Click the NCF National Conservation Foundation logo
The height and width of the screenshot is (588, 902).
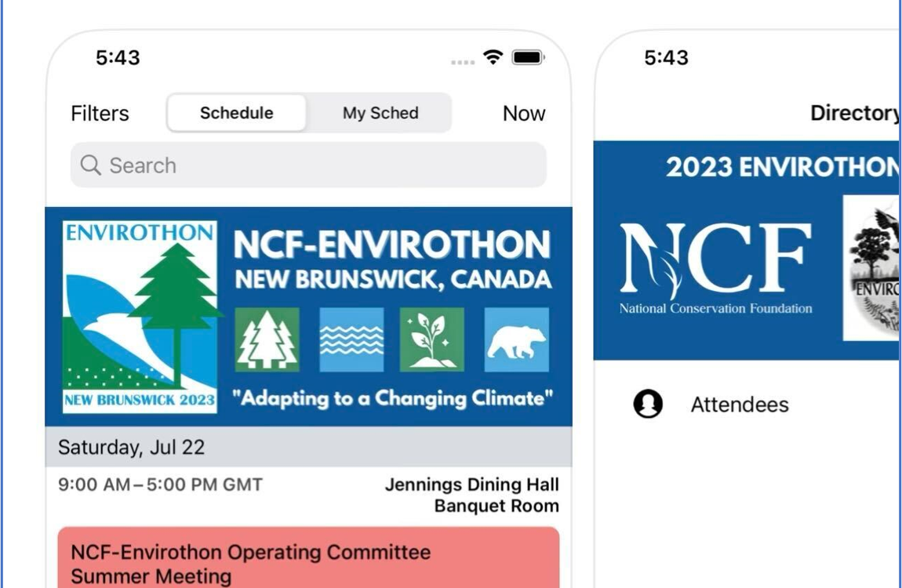pos(715,268)
